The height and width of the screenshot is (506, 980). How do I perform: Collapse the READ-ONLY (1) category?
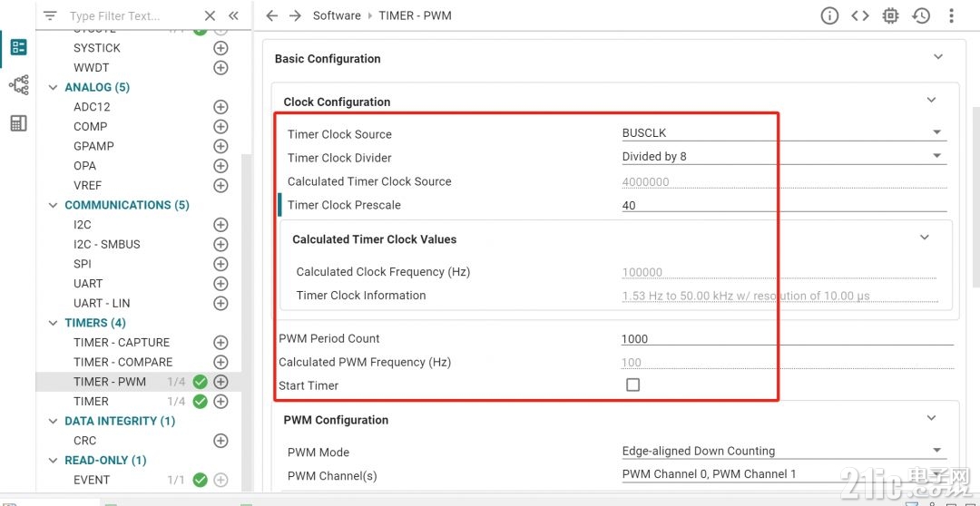pos(54,461)
